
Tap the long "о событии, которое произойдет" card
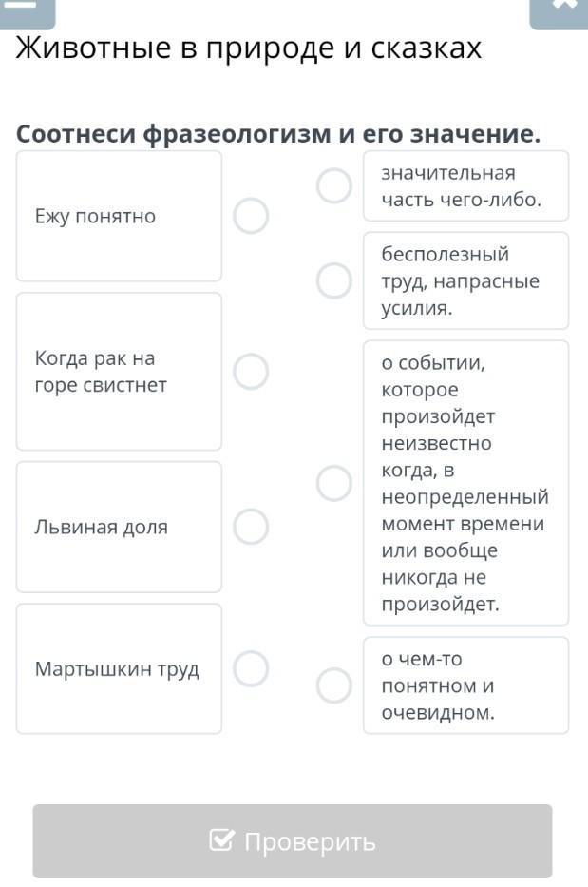(465, 483)
